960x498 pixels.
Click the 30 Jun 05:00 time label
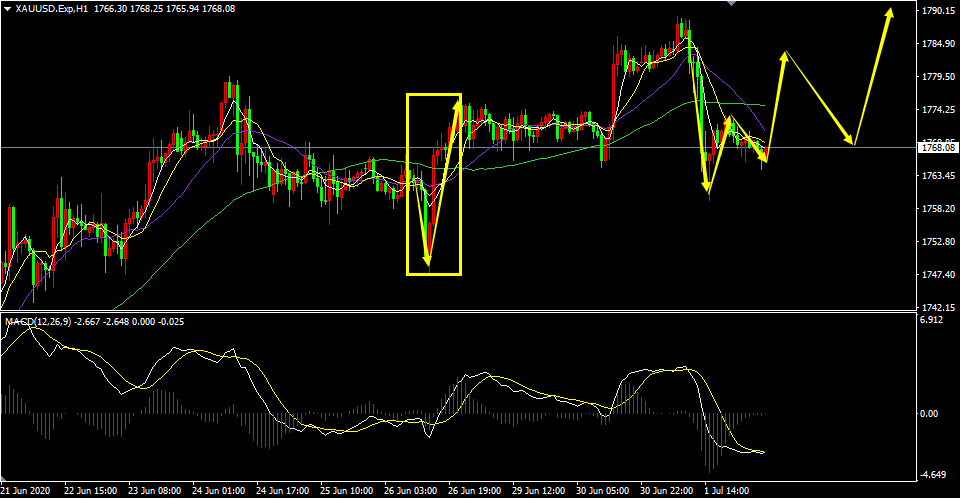(x=603, y=491)
